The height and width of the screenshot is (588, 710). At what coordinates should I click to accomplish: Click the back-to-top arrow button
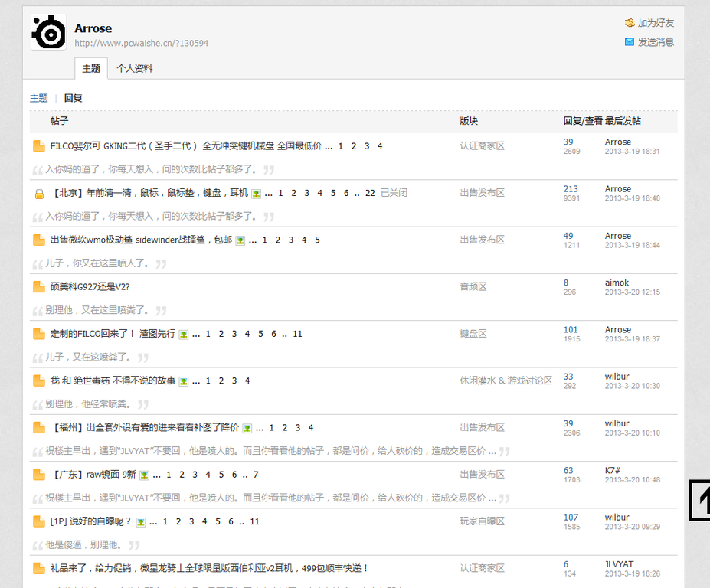point(699,500)
